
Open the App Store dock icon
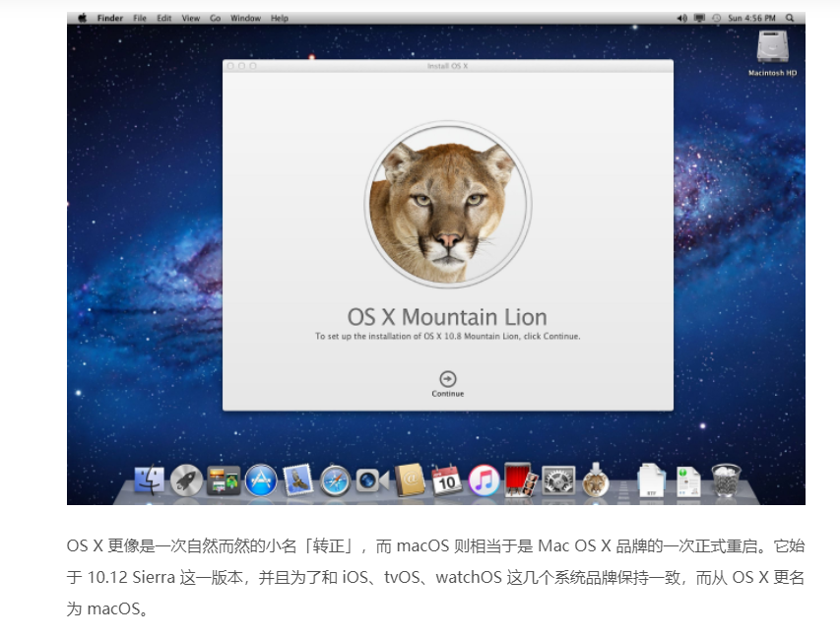tap(261, 479)
